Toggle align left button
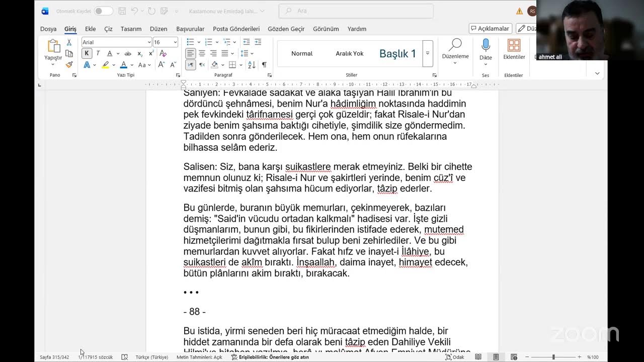 191,53
